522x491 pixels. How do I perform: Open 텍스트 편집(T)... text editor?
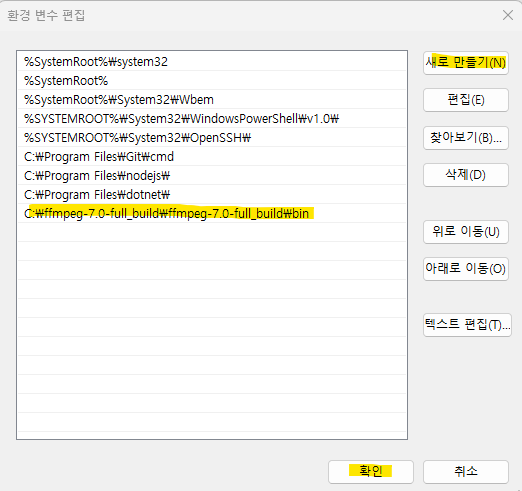click(x=467, y=325)
